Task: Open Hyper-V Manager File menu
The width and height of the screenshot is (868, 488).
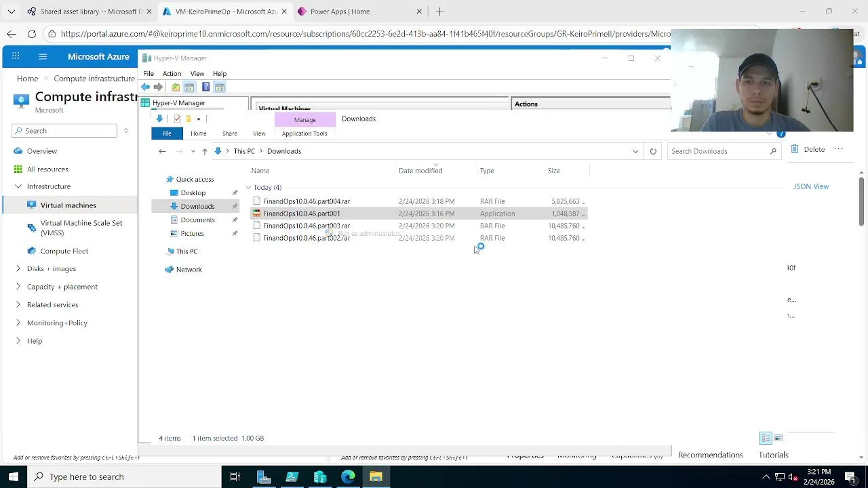Action: coord(149,73)
